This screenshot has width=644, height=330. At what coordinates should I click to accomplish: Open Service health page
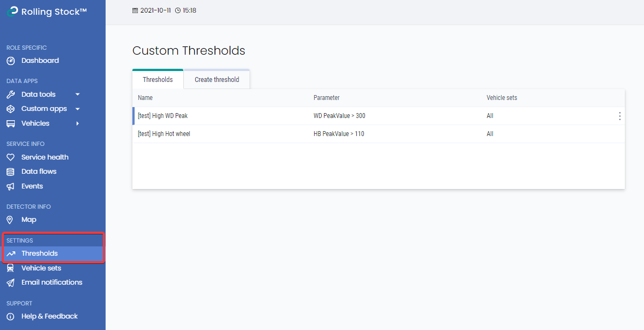pos(44,157)
